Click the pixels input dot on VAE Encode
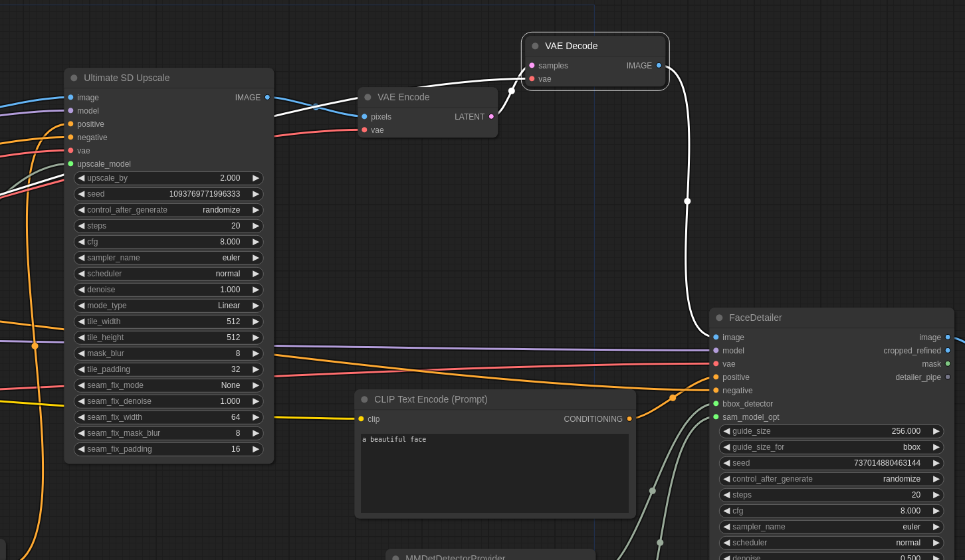The width and height of the screenshot is (965, 560). 364,116
